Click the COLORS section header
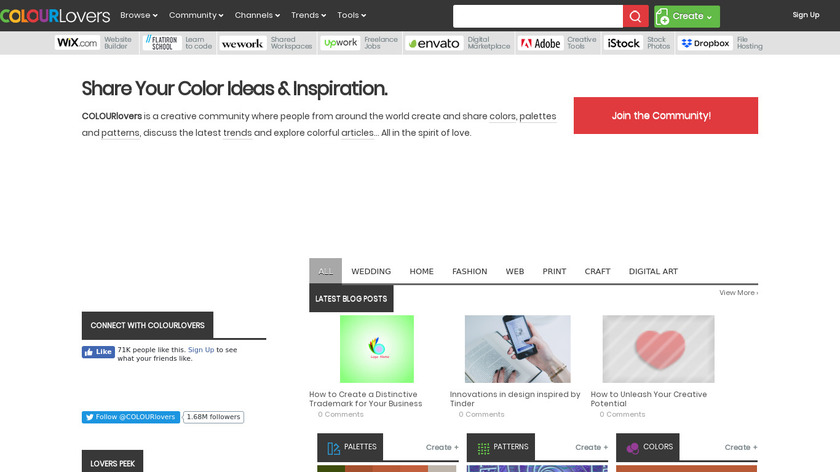Image resolution: width=840 pixels, height=472 pixels. coord(648,447)
